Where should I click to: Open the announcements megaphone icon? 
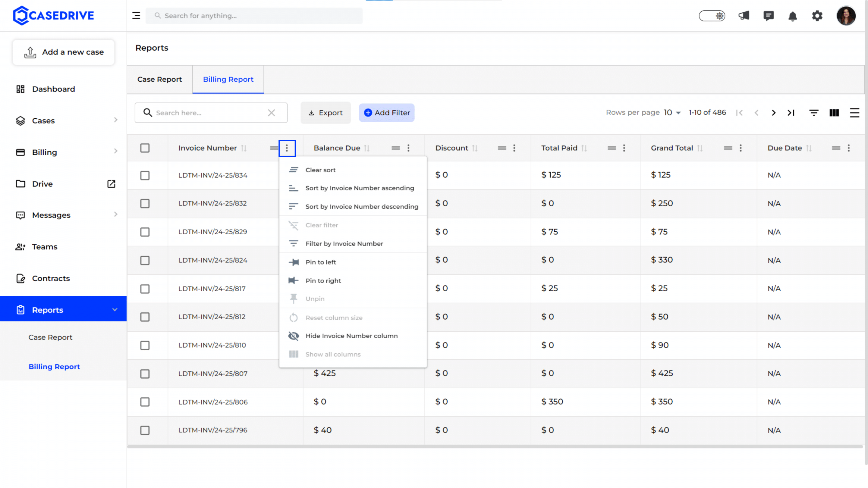click(744, 15)
